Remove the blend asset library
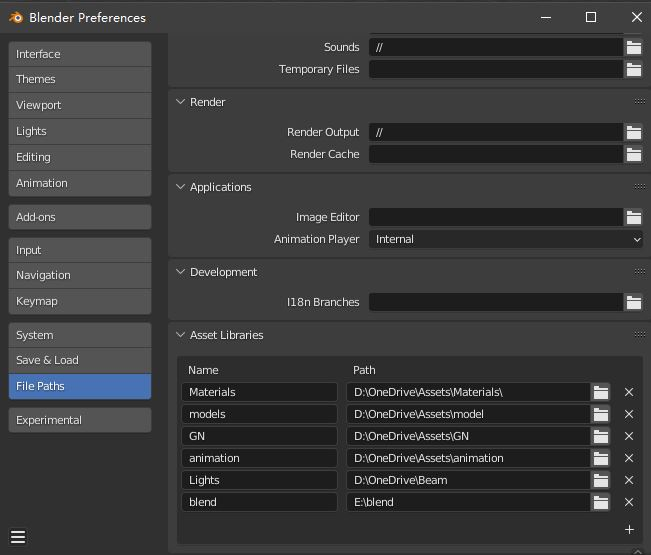651x555 pixels. tap(629, 502)
